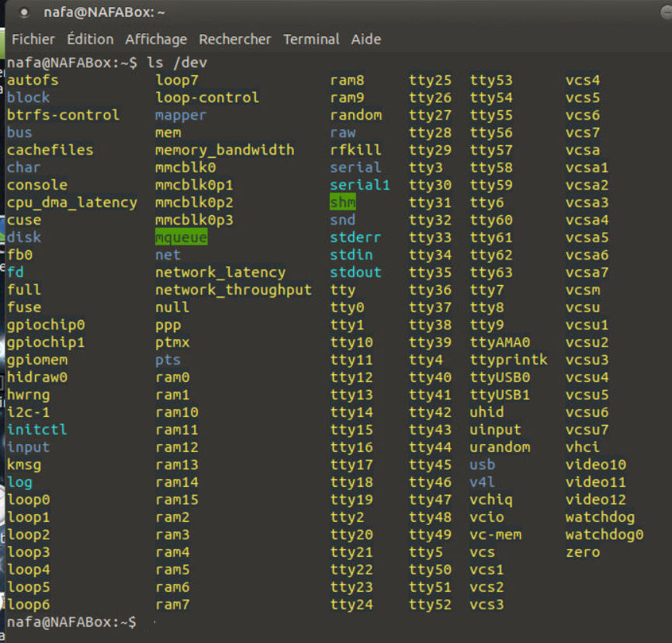The height and width of the screenshot is (643, 672).
Task: Click the 'tty19' entry
Action: [x=352, y=500]
